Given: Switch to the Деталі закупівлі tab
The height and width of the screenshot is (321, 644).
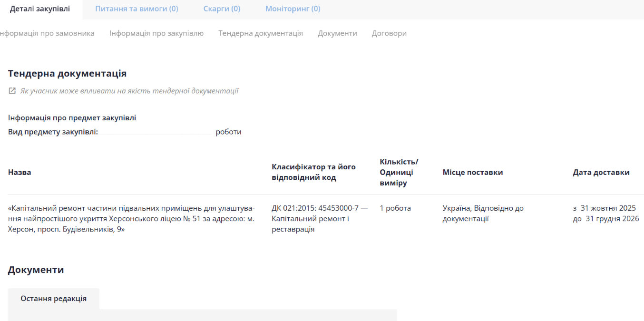Looking at the screenshot, I should 40,9.
